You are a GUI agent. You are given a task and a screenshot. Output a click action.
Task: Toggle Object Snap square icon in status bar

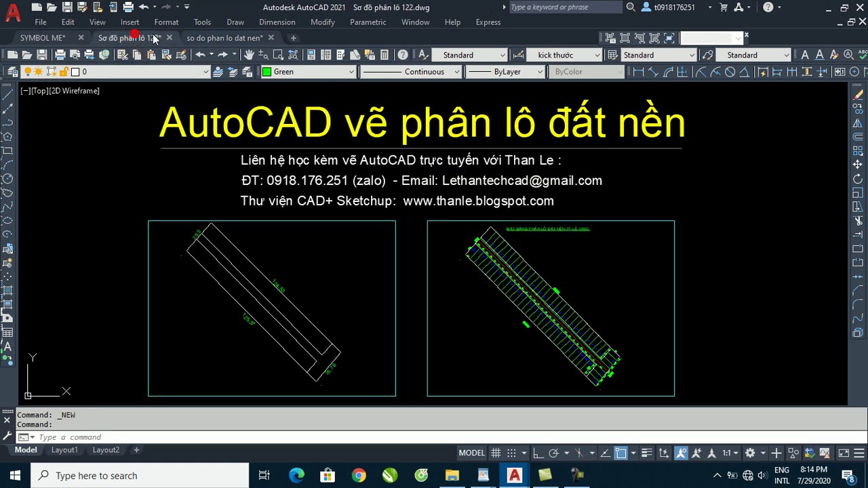(x=620, y=453)
